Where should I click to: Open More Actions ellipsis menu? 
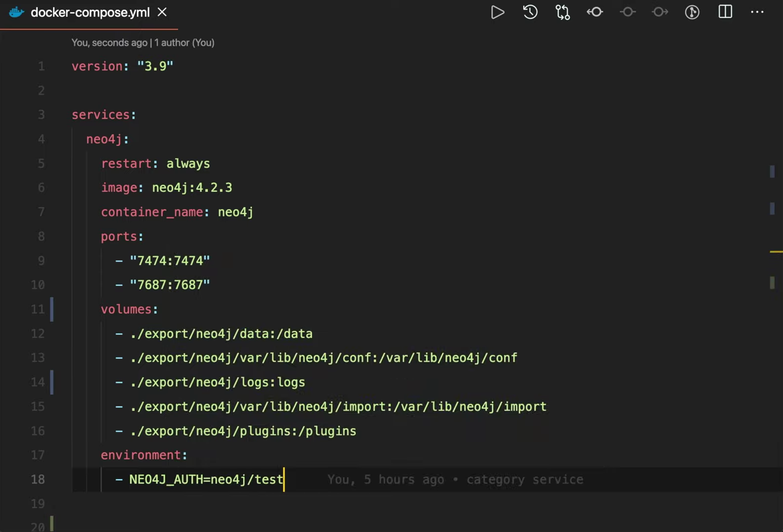click(757, 12)
